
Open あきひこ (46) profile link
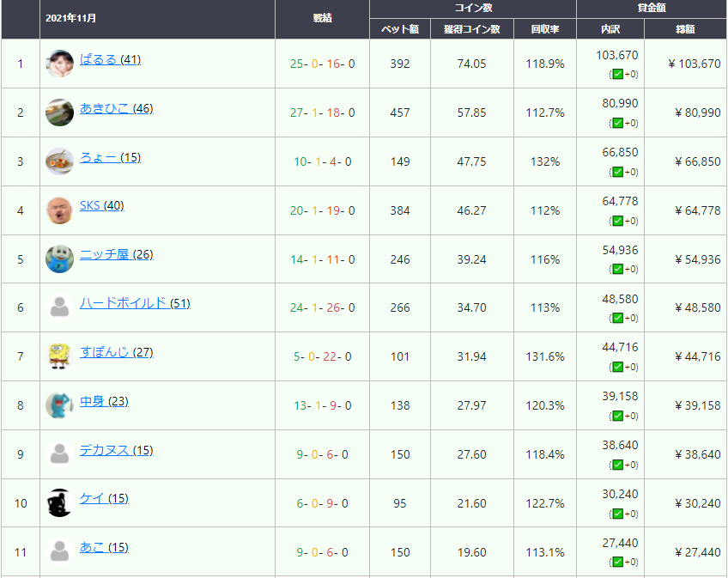pos(116,108)
